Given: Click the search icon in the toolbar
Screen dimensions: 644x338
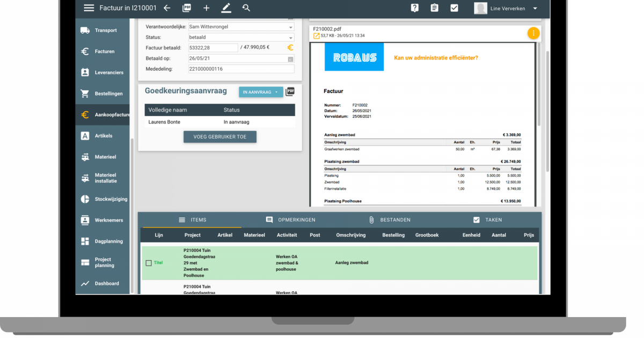Looking at the screenshot, I should [x=246, y=8].
